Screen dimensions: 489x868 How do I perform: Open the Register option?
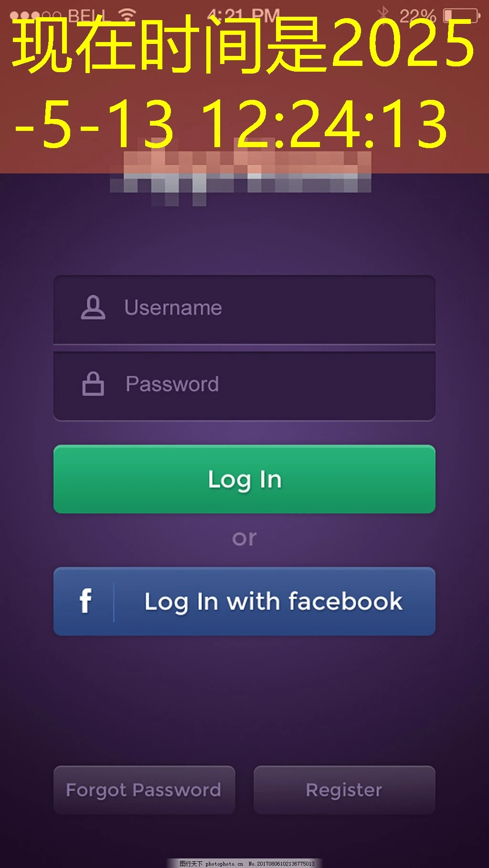tap(344, 790)
